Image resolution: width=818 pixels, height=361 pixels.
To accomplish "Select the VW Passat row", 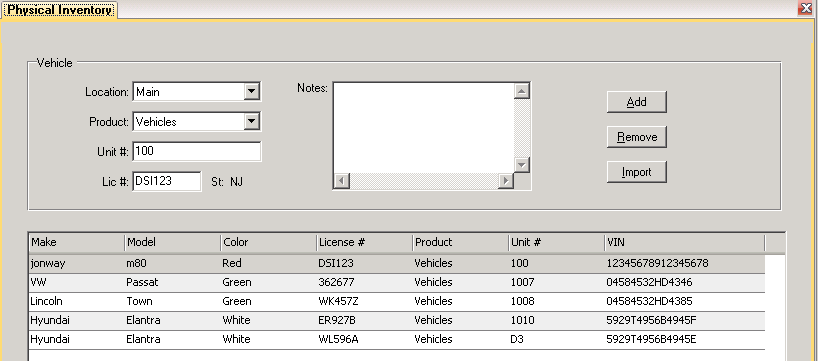I will point(397,282).
